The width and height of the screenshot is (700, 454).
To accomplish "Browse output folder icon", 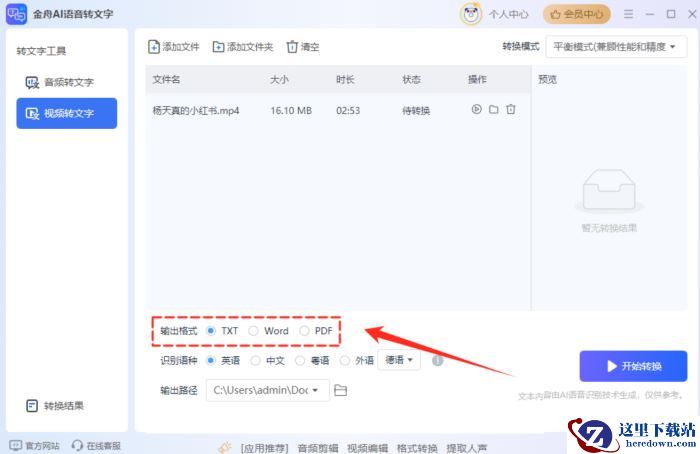I will tap(341, 390).
